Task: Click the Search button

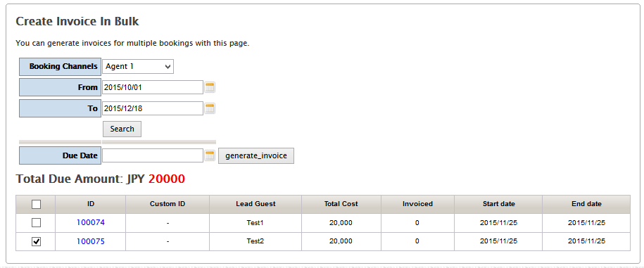Action: point(122,129)
